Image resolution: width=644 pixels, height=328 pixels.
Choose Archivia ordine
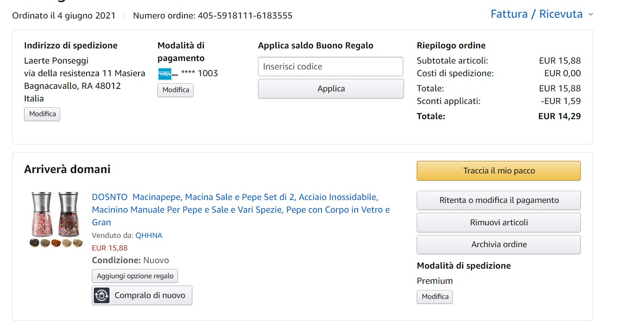click(498, 245)
